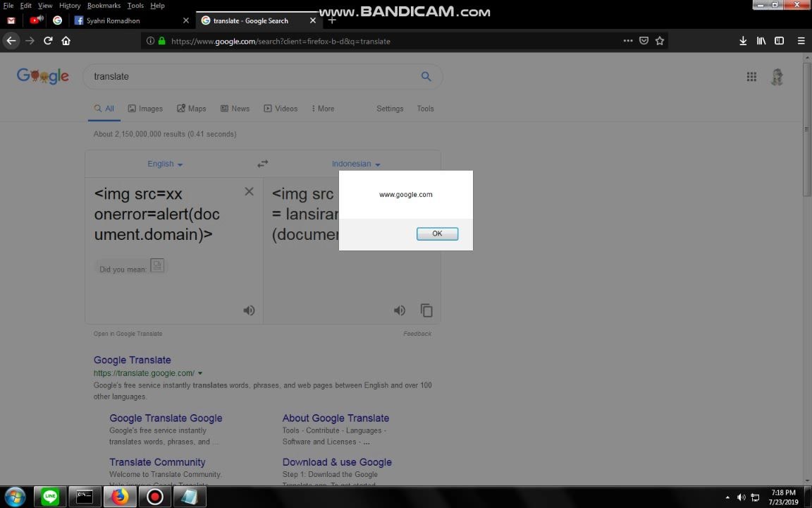Expand the English source language dropdown
The width and height of the screenshot is (812, 508).
165,164
